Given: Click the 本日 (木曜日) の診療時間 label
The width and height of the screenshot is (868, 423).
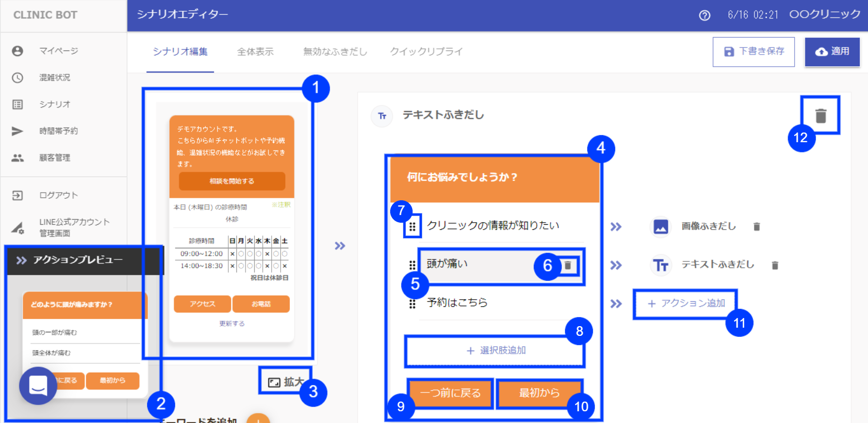Looking at the screenshot, I should (x=210, y=207).
